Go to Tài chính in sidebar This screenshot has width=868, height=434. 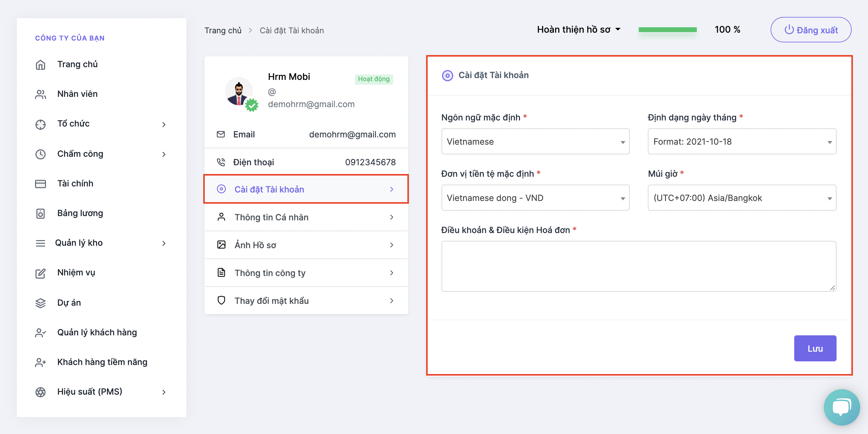[x=75, y=183]
